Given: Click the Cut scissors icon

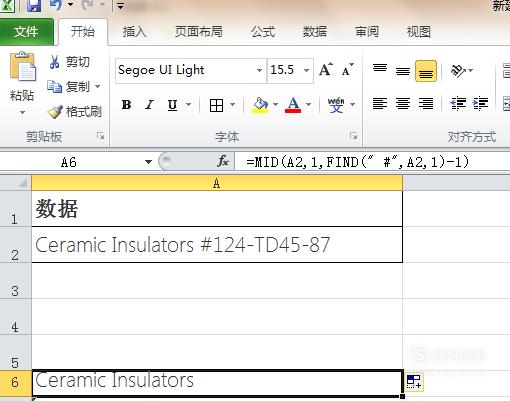Looking at the screenshot, I should coord(54,62).
